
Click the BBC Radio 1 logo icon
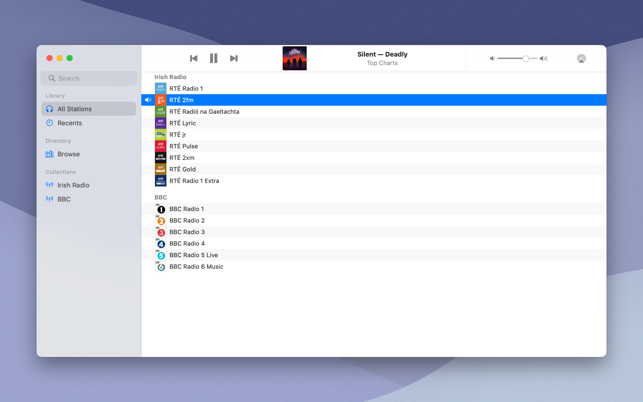[161, 209]
